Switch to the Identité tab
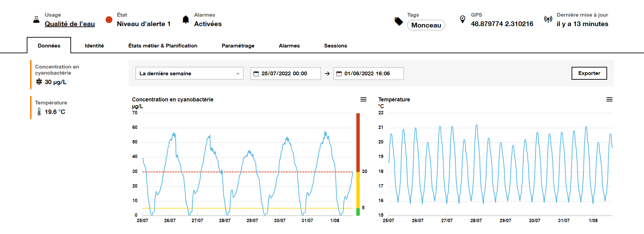The height and width of the screenshot is (234, 644). (x=94, y=46)
